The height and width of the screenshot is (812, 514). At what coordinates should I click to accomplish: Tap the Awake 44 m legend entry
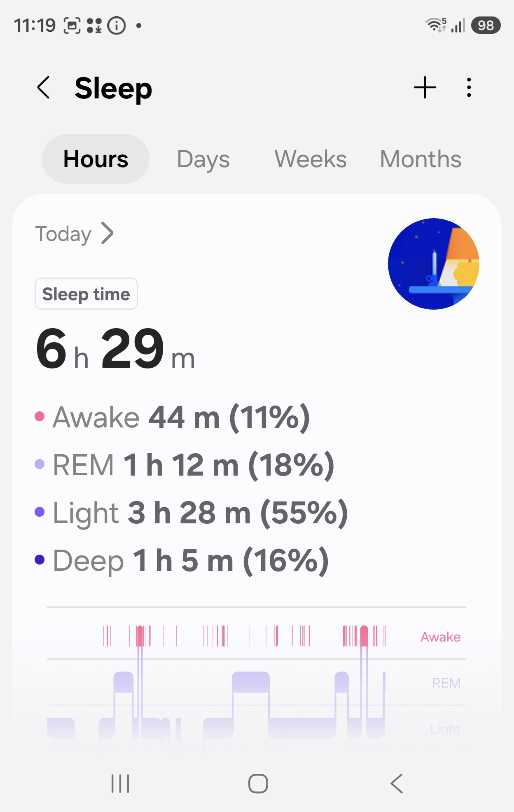point(173,418)
